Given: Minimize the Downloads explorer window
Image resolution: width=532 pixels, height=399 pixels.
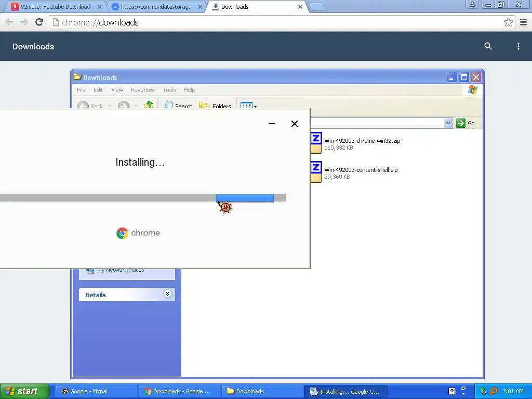Looking at the screenshot, I should point(451,77).
